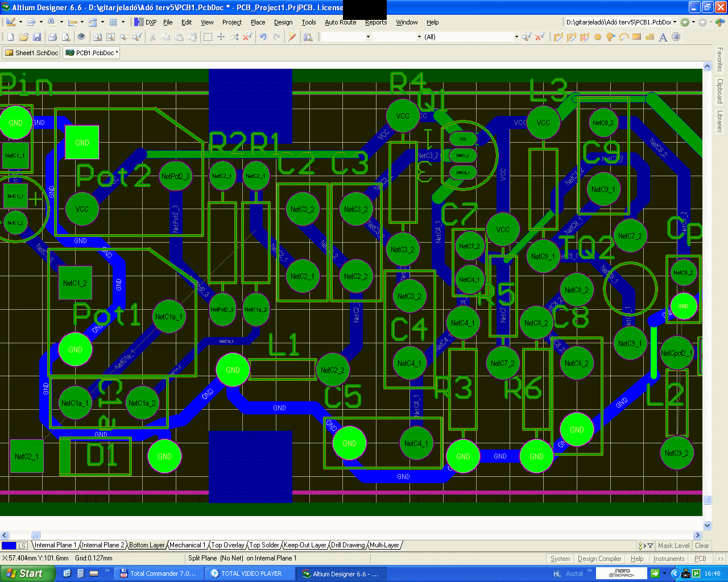Click the HL language indicator in the tray
Viewport: 728px width, 582px height.
point(557,573)
